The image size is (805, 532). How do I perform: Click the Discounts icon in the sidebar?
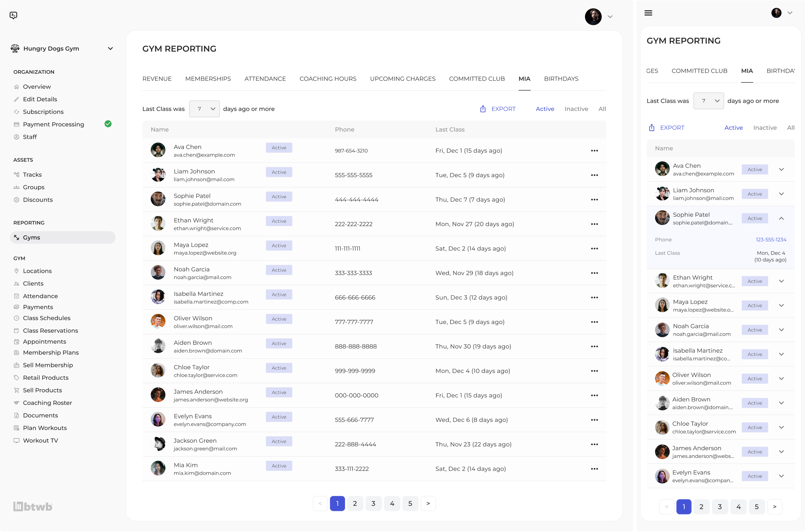pos(16,200)
